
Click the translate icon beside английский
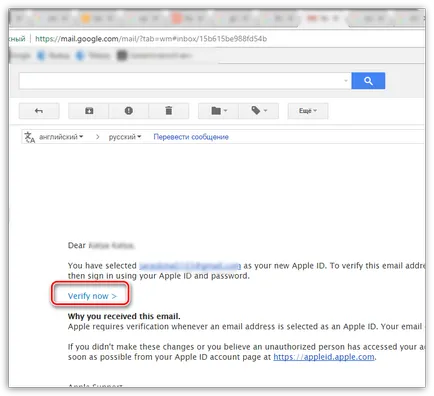(x=29, y=137)
